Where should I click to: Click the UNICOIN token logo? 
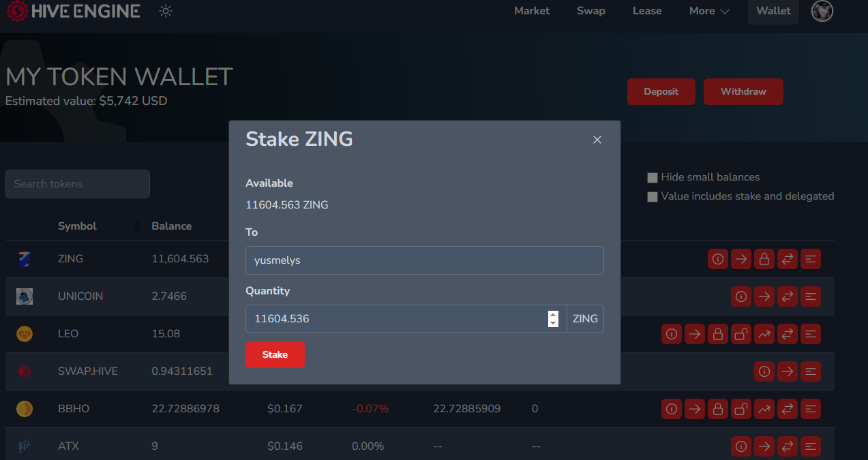click(25, 296)
